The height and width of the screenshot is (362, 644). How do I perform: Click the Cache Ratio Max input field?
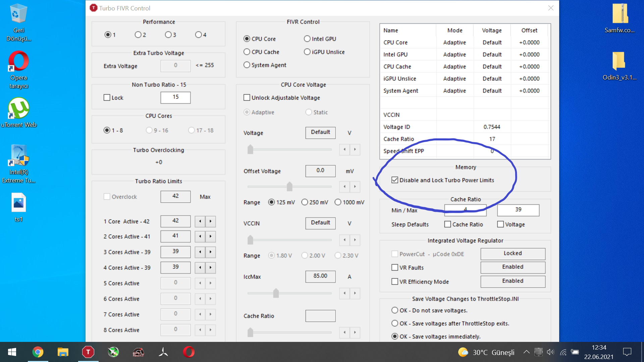(518, 210)
